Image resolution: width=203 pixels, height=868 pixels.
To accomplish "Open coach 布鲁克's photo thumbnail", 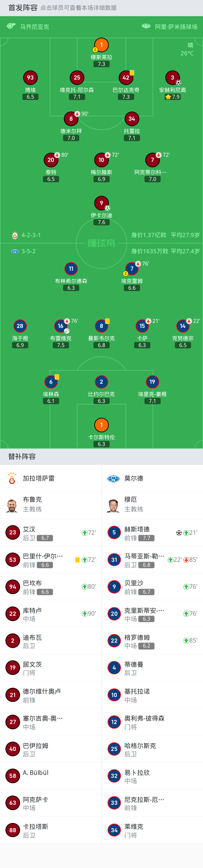I will click(x=12, y=505).
